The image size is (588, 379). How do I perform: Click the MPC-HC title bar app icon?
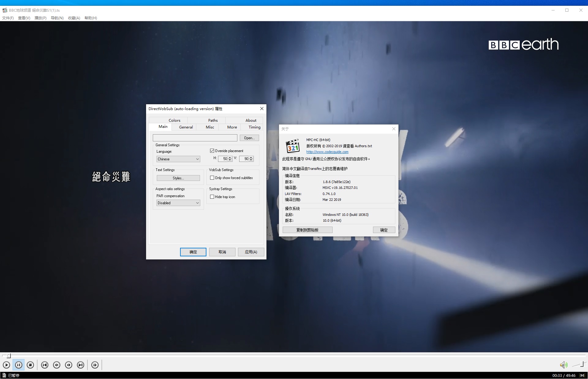coord(5,10)
